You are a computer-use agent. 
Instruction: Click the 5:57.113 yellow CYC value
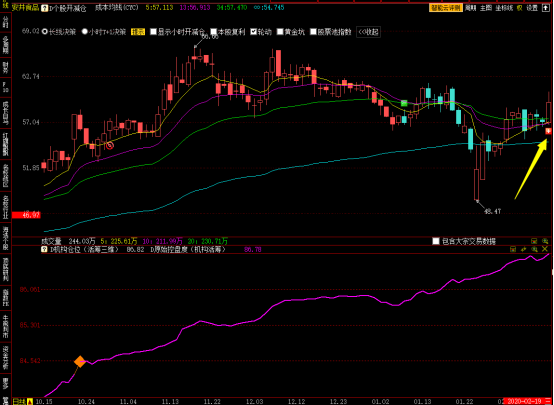(x=159, y=8)
